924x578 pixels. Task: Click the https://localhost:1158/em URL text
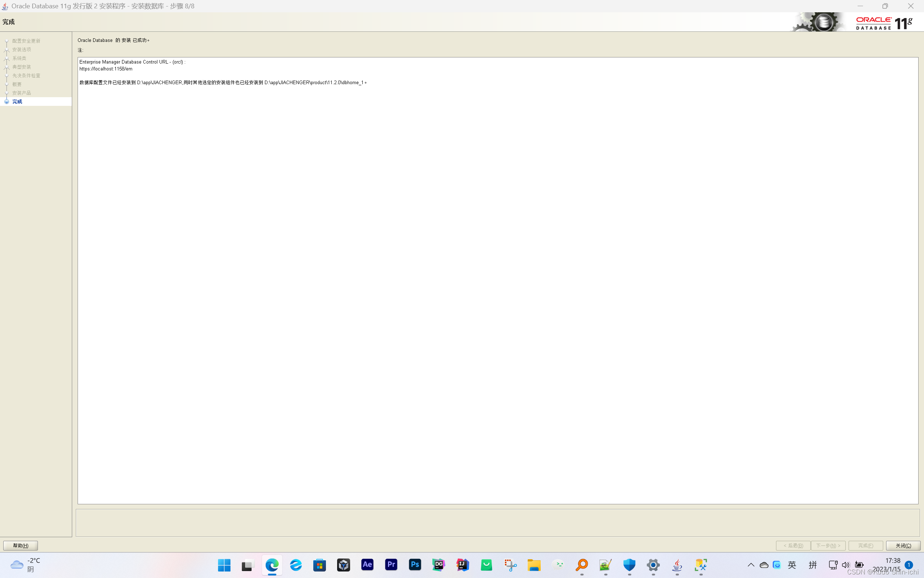click(x=106, y=69)
